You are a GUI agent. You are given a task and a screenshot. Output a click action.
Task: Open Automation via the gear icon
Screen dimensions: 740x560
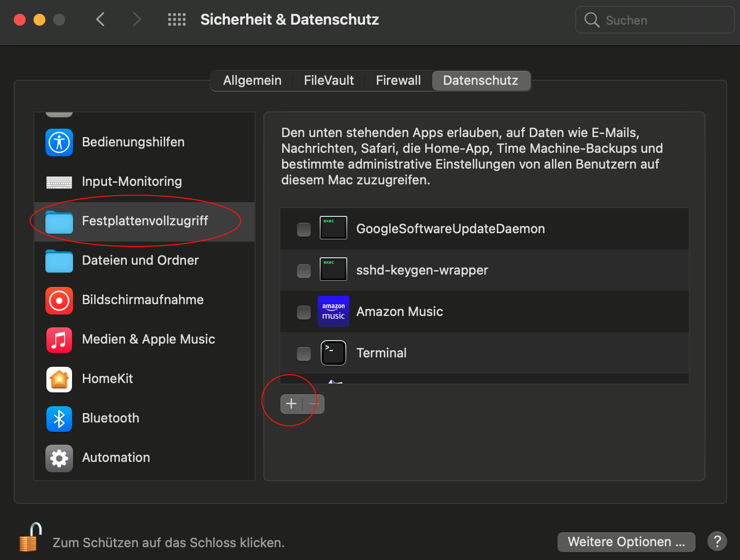(x=59, y=458)
